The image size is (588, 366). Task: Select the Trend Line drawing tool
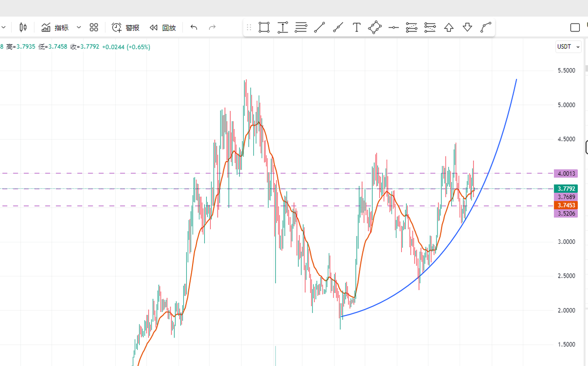click(319, 27)
